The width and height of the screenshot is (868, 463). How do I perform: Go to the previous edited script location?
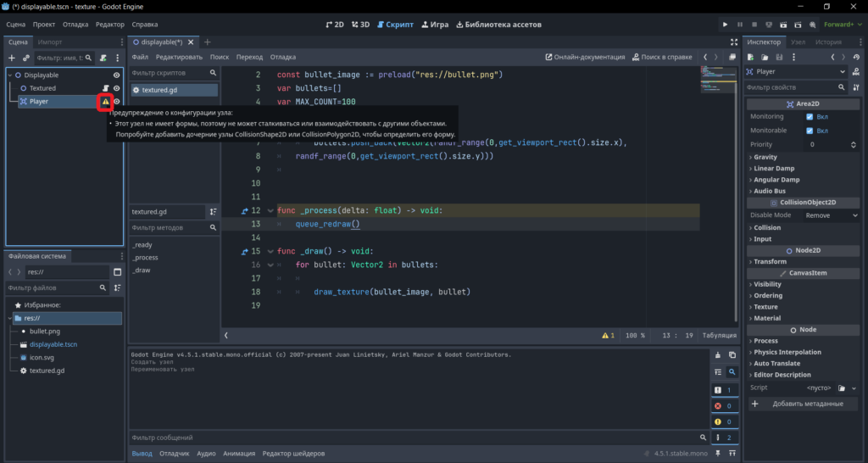[705, 57]
